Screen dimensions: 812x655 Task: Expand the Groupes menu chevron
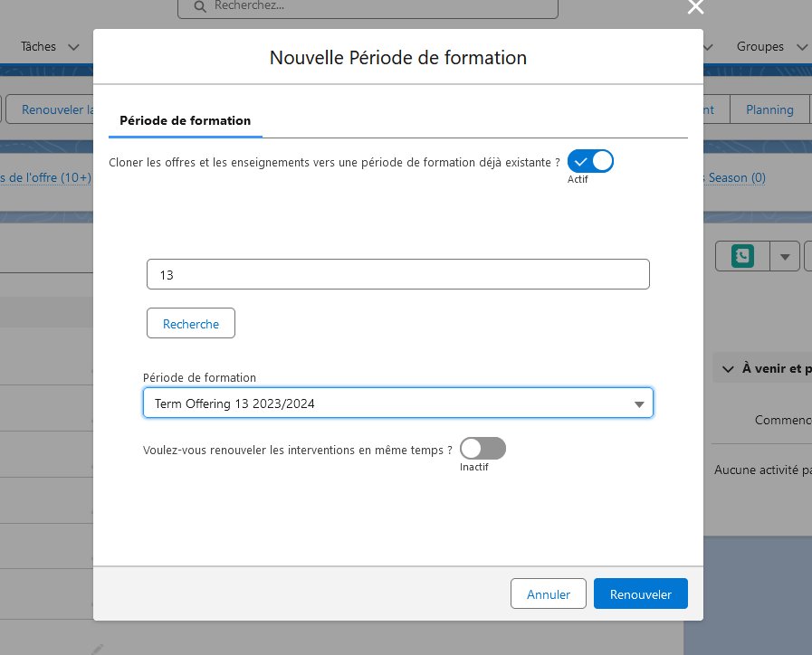(802, 46)
